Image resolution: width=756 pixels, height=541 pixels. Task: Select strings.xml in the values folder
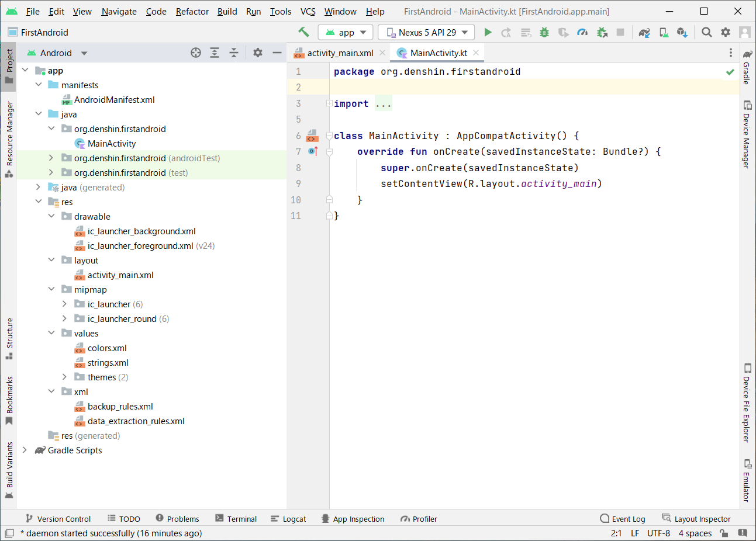click(109, 362)
